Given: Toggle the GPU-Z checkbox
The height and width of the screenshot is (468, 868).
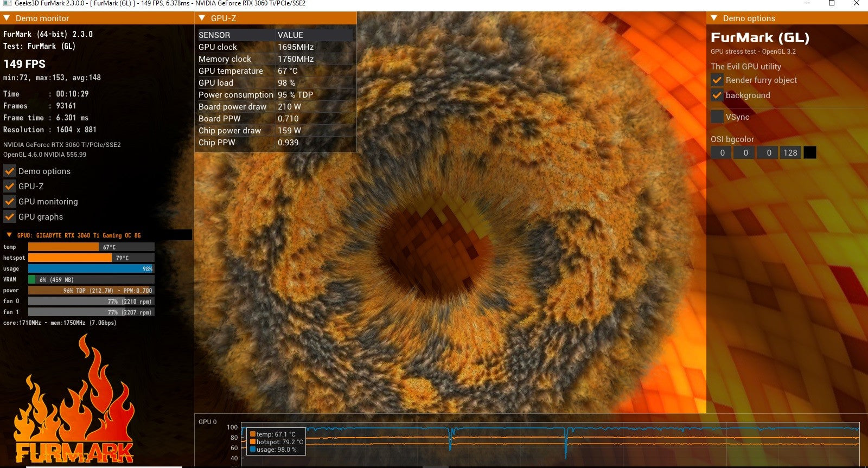Looking at the screenshot, I should (10, 187).
